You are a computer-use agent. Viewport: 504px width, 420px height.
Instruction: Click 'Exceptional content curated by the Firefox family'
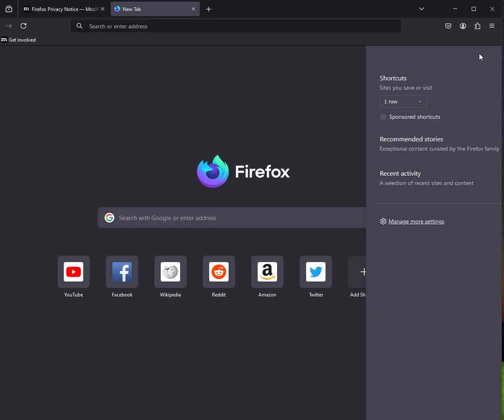(439, 149)
